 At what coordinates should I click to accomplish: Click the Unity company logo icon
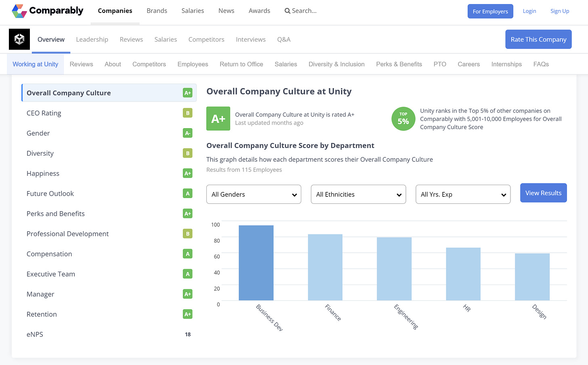coord(19,39)
